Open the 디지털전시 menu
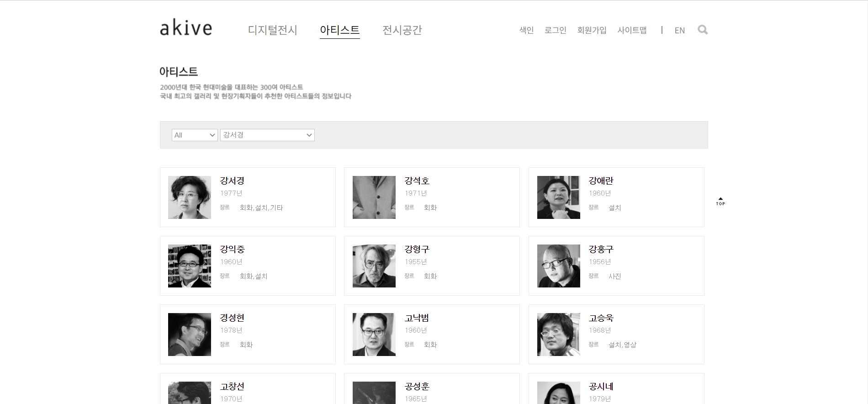The height and width of the screenshot is (404, 868). pyautogui.click(x=272, y=30)
